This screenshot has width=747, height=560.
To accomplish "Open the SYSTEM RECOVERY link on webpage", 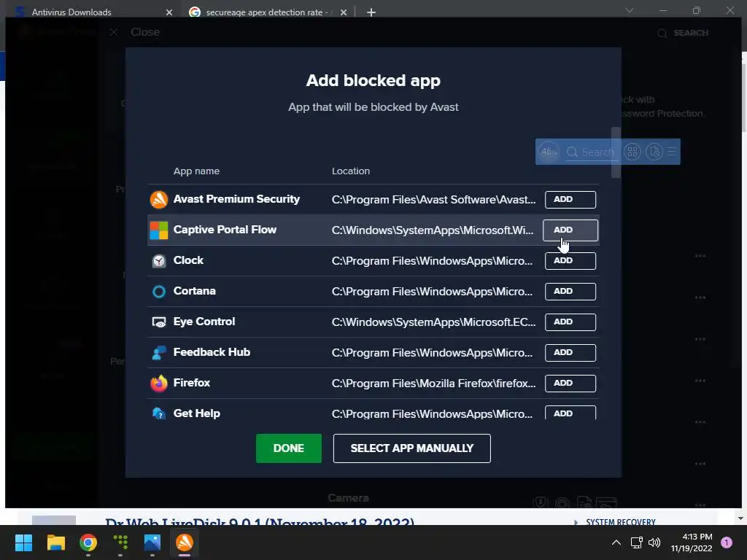I will coord(620,522).
